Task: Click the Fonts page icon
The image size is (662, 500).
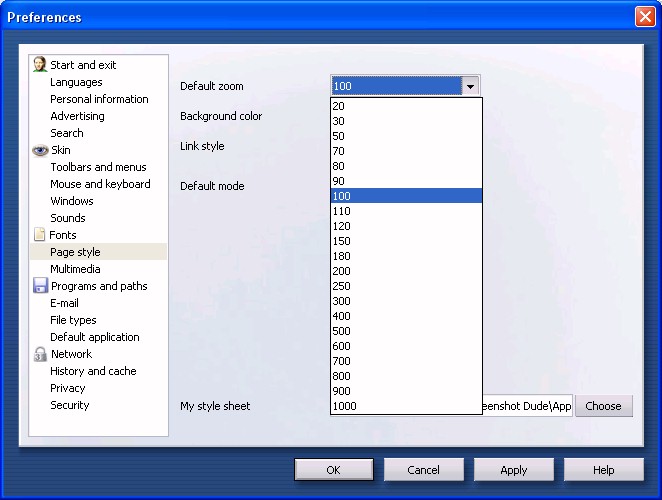Action: [x=40, y=235]
